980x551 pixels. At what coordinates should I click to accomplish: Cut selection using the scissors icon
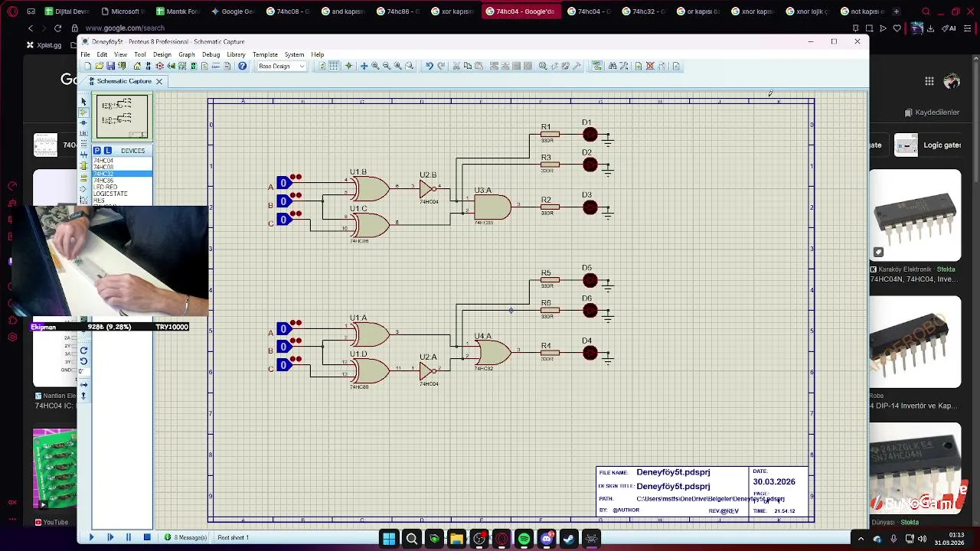coord(456,66)
